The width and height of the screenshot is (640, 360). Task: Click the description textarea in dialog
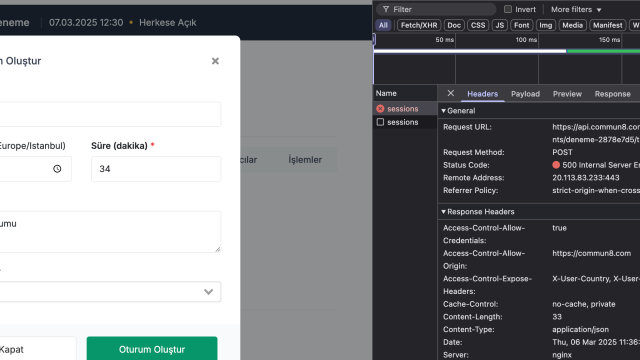tap(110, 231)
